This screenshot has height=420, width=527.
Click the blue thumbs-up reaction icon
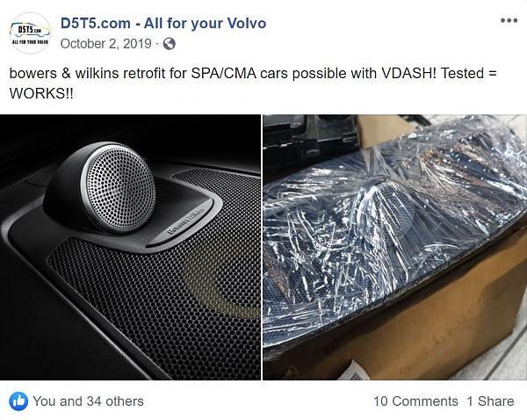click(x=18, y=402)
